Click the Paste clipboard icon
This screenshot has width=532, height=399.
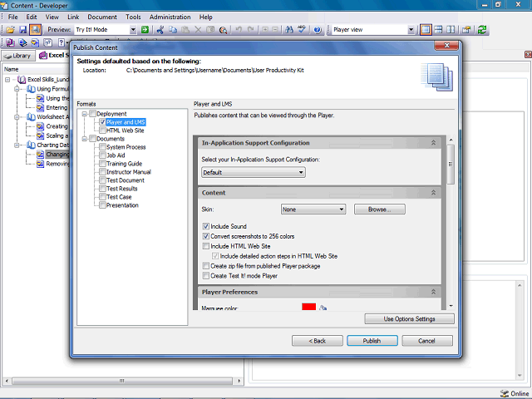point(185,30)
